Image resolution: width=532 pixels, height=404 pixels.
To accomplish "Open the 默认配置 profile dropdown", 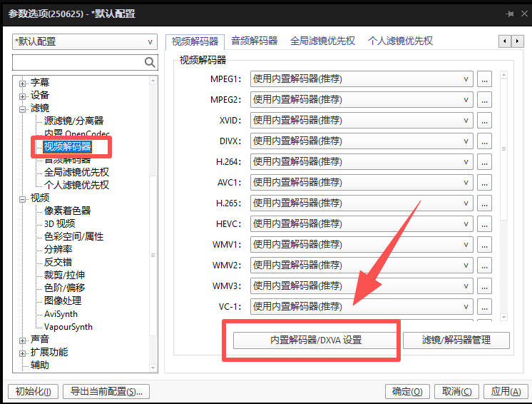I will 84,42.
